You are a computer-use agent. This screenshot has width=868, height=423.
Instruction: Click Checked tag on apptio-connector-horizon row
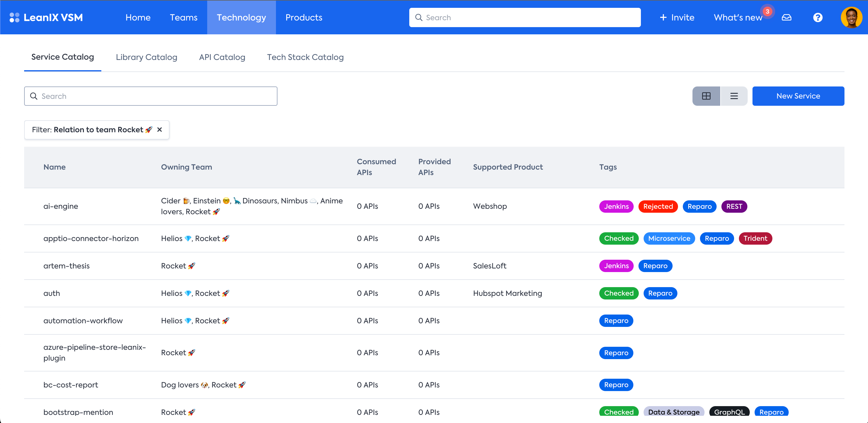tap(619, 239)
